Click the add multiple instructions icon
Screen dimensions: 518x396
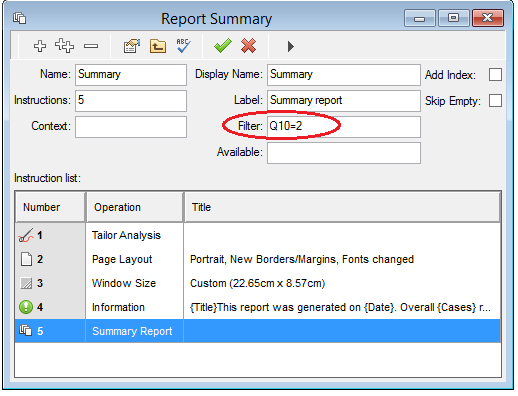click(64, 46)
